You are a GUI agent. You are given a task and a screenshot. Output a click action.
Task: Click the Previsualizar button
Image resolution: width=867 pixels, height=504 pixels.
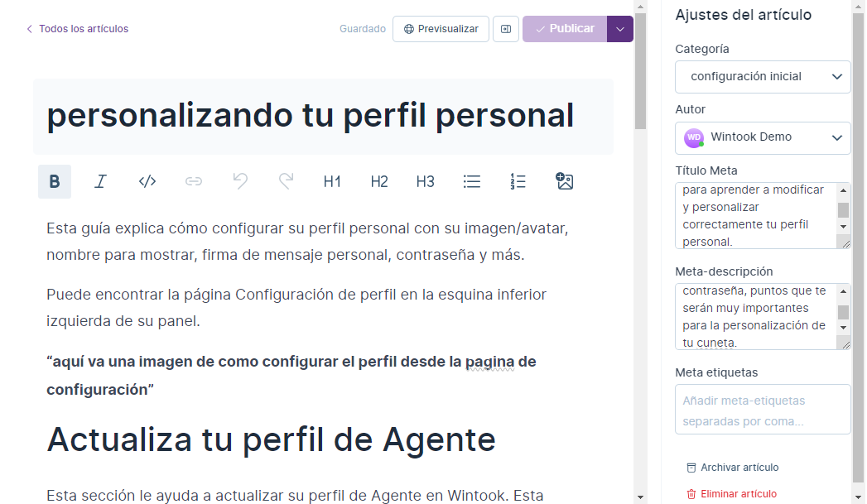click(x=441, y=29)
